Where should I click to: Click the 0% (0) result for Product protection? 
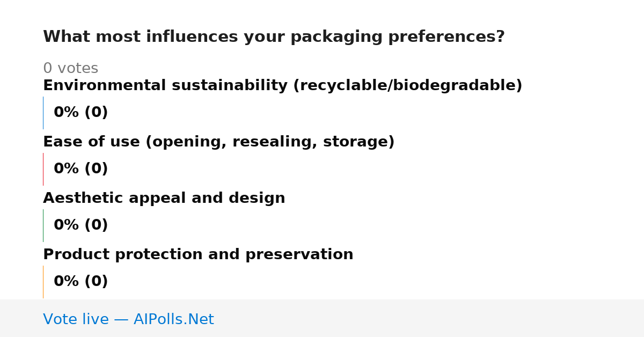point(80,282)
